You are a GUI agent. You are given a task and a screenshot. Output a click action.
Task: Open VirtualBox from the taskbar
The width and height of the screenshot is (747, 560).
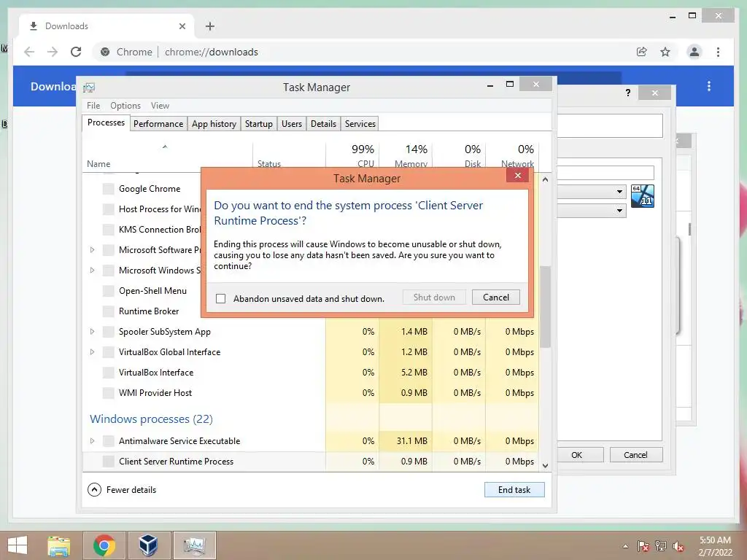(148, 545)
